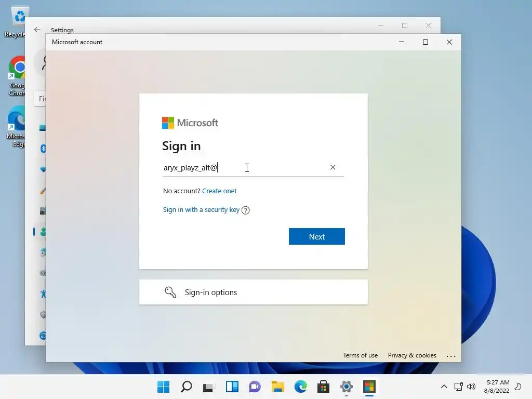
Task: Close the Microsoft account window
Action: (x=449, y=42)
